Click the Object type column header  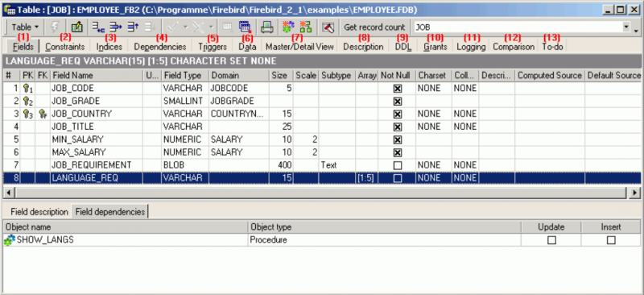[x=385, y=227]
